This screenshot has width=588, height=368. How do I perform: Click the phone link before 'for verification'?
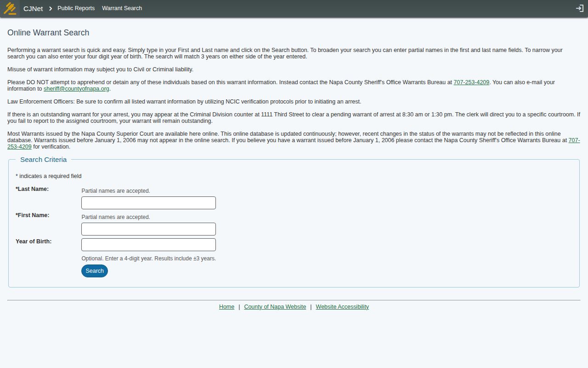pyautogui.click(x=19, y=147)
